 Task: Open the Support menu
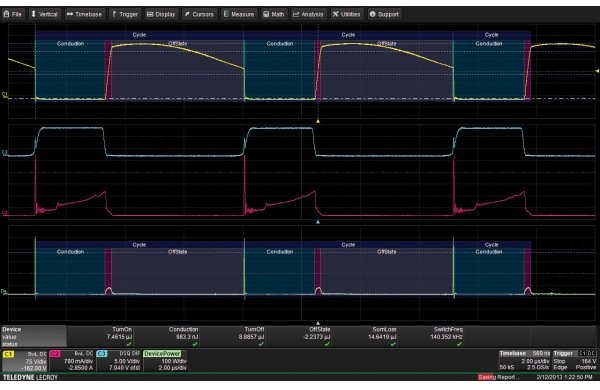point(385,14)
